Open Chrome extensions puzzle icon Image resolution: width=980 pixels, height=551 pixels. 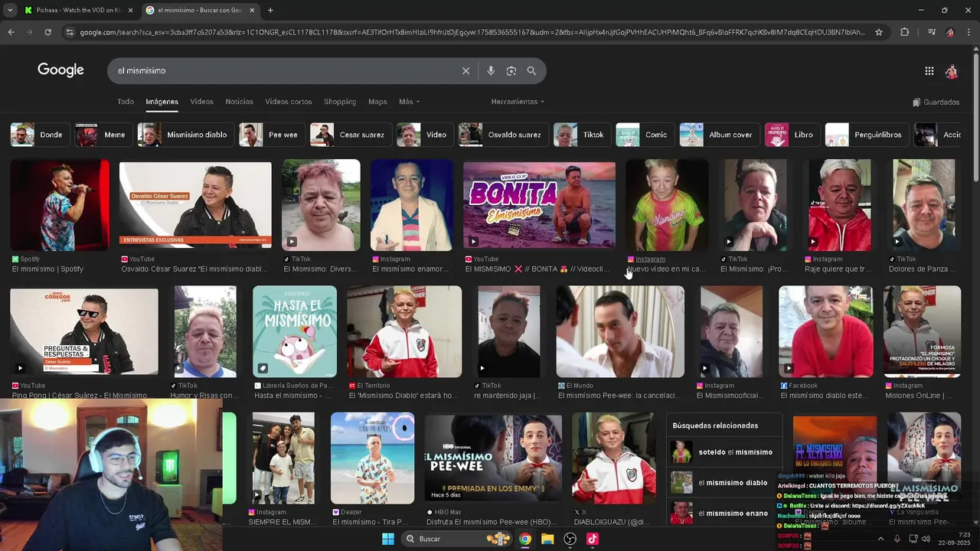point(904,32)
